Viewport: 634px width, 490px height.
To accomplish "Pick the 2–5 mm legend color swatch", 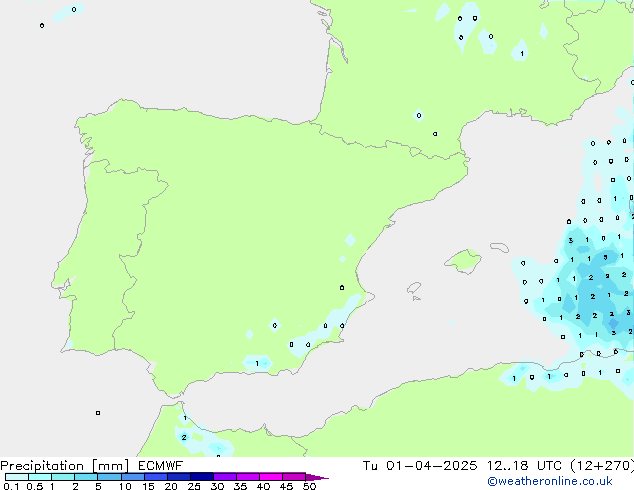I will tap(86, 477).
